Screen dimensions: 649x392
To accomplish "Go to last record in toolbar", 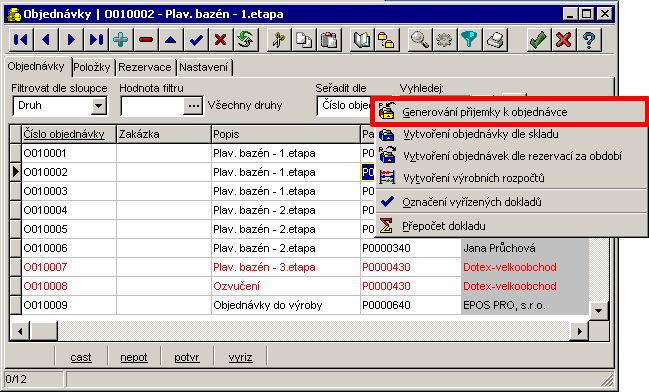I will tap(96, 40).
